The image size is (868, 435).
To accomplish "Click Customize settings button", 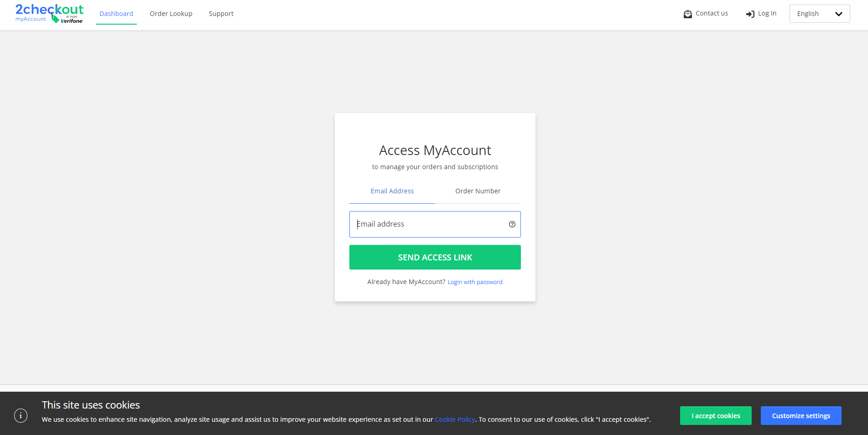I will tap(801, 416).
